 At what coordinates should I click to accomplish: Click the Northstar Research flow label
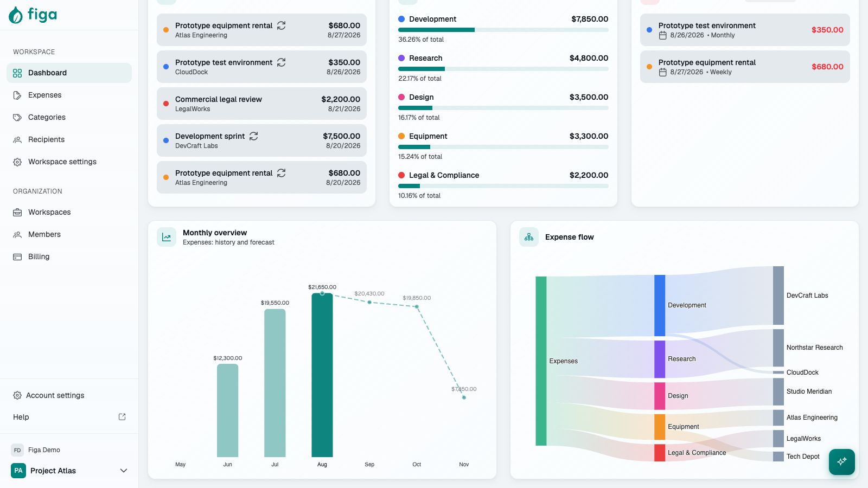[x=815, y=348]
